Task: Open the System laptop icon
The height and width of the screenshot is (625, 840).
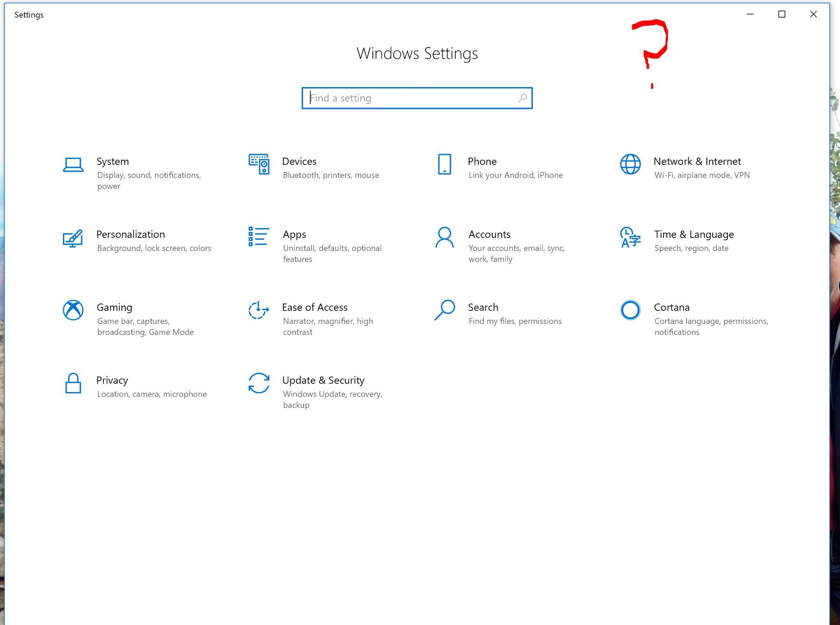Action: [73, 165]
